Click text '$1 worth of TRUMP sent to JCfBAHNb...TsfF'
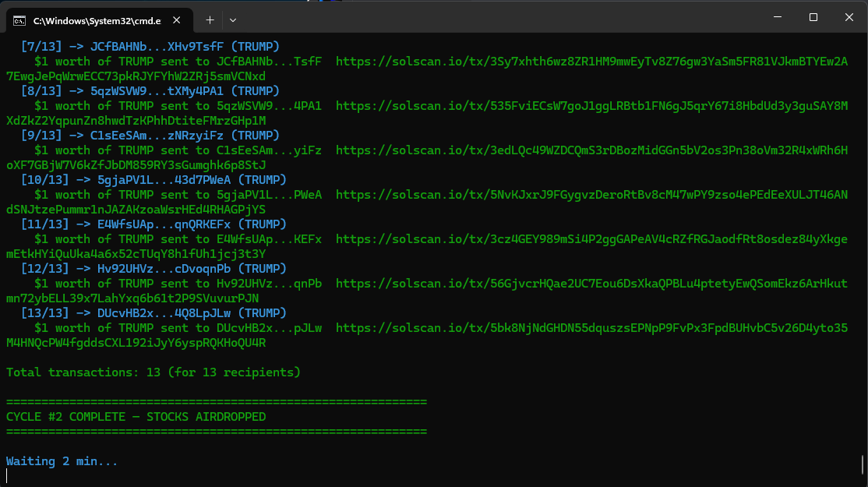 178,62
